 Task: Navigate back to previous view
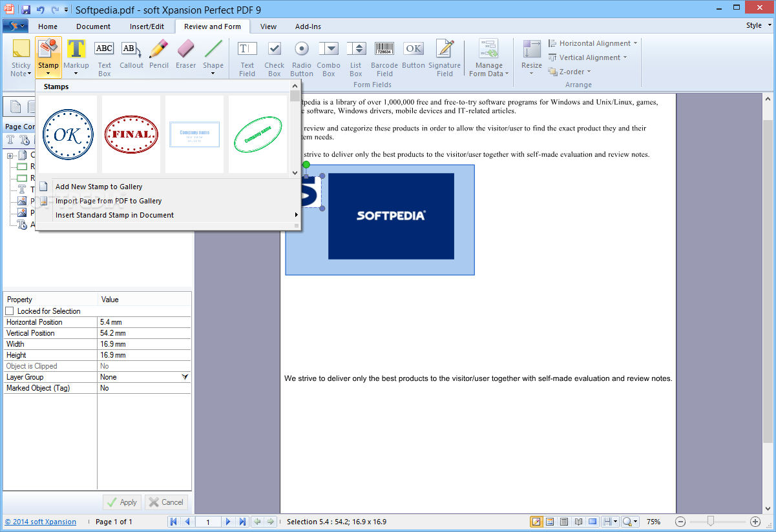point(257,522)
